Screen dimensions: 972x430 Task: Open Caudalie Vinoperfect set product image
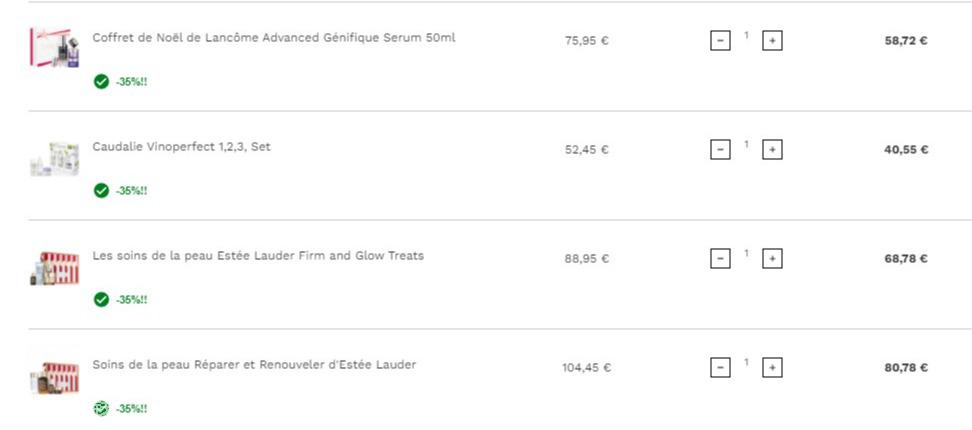click(x=55, y=159)
